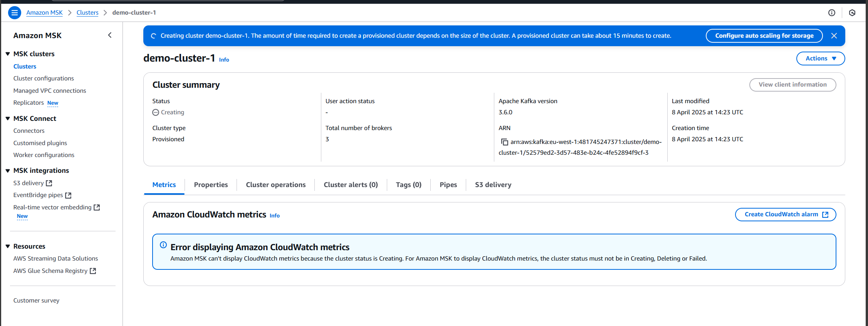Open Connectors under MSK Connect
This screenshot has height=326, width=868.
coord(29,131)
